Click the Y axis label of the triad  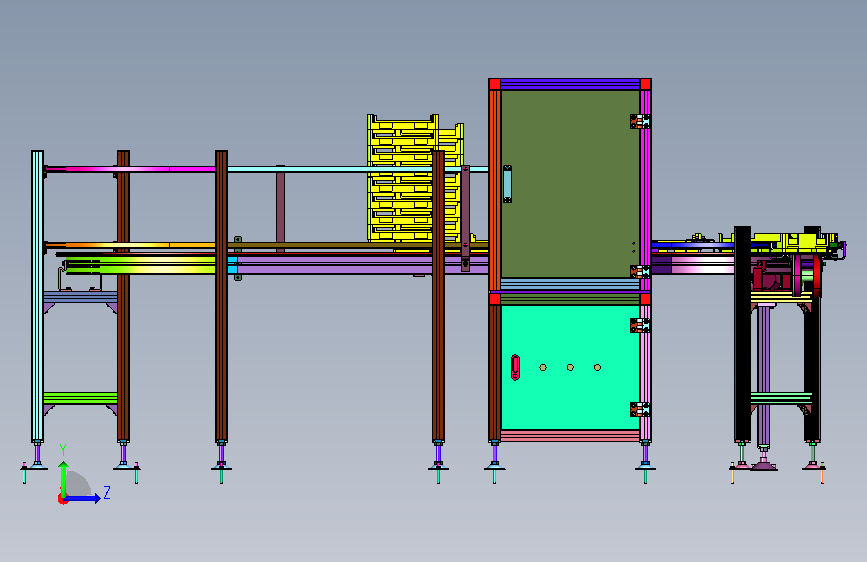tap(63, 450)
